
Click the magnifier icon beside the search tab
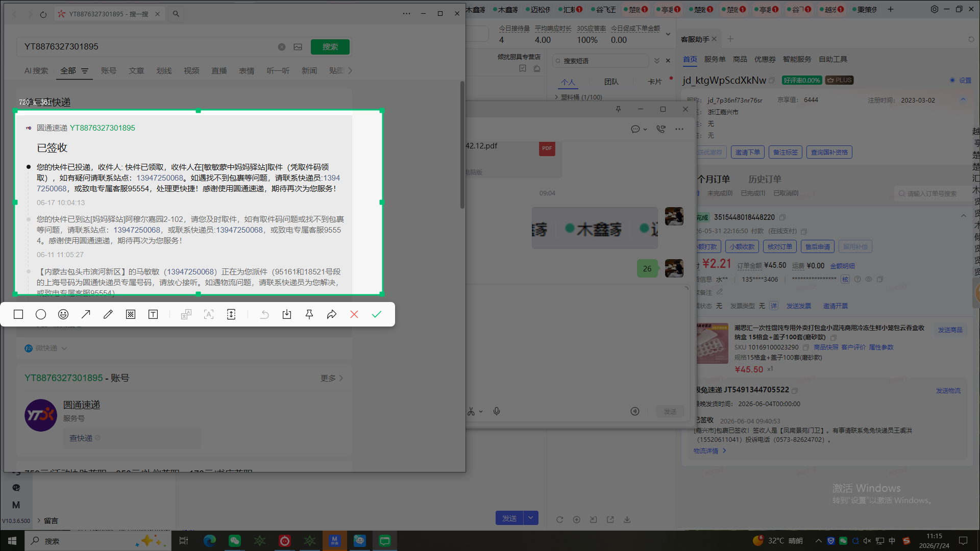tap(176, 14)
